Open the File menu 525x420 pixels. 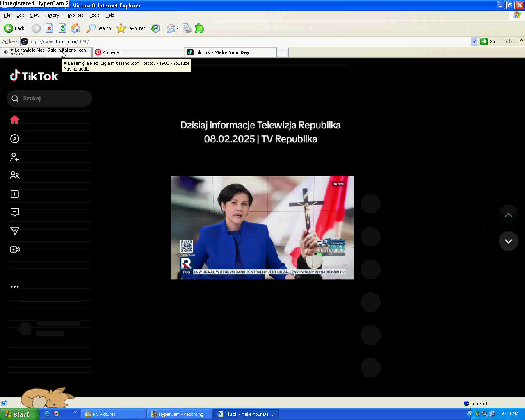7,15
